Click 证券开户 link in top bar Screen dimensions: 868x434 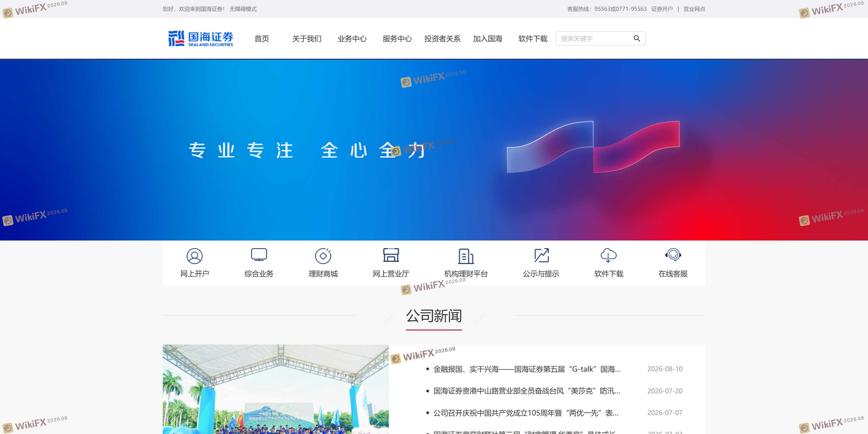click(x=662, y=9)
